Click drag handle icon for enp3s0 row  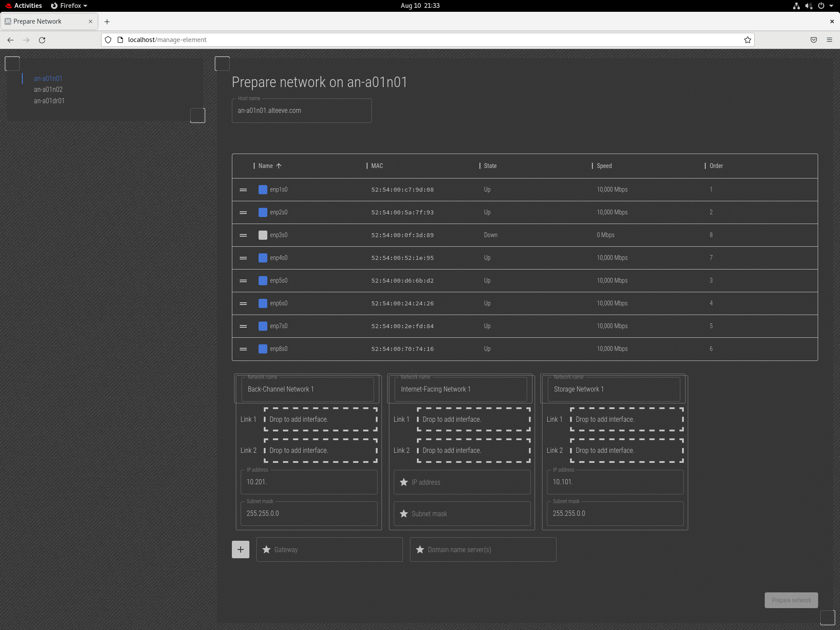coord(243,235)
